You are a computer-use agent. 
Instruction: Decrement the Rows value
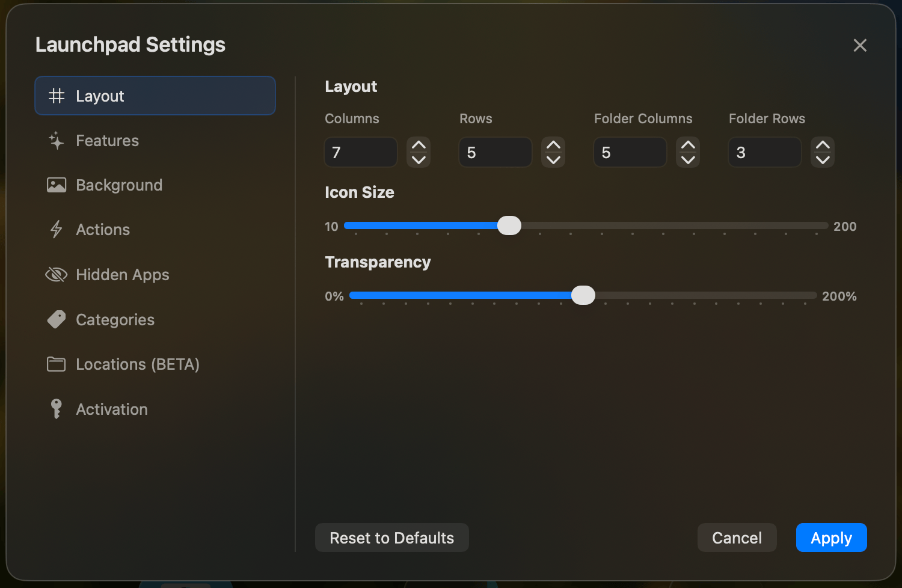553,159
